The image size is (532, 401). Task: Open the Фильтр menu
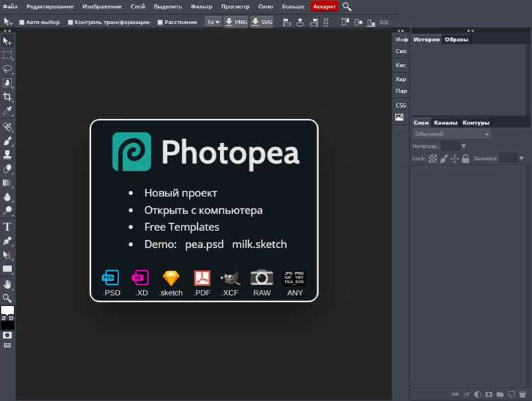201,6
